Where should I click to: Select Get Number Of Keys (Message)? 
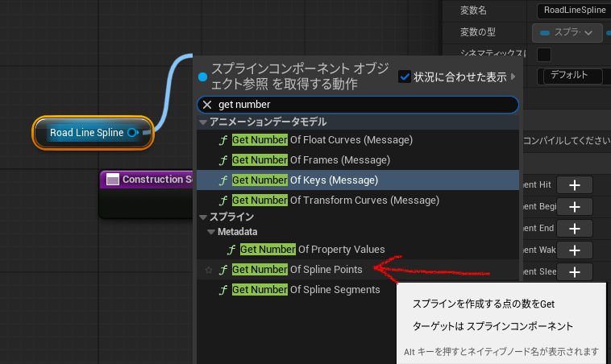click(x=305, y=180)
